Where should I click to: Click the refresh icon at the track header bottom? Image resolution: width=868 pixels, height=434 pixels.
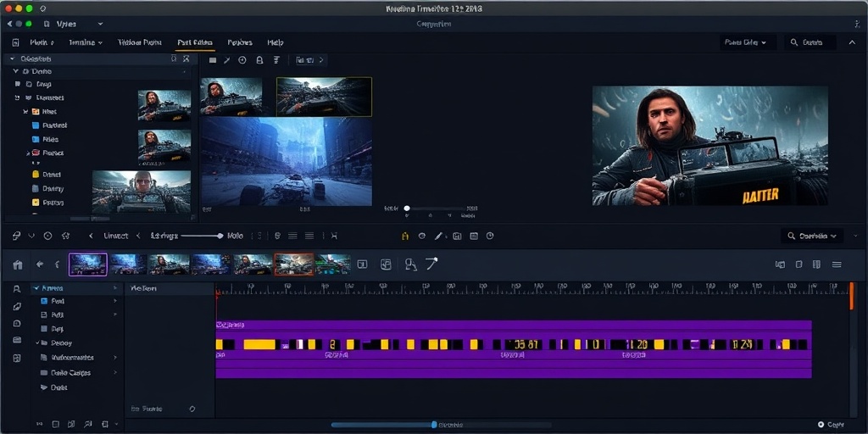pyautogui.click(x=192, y=409)
